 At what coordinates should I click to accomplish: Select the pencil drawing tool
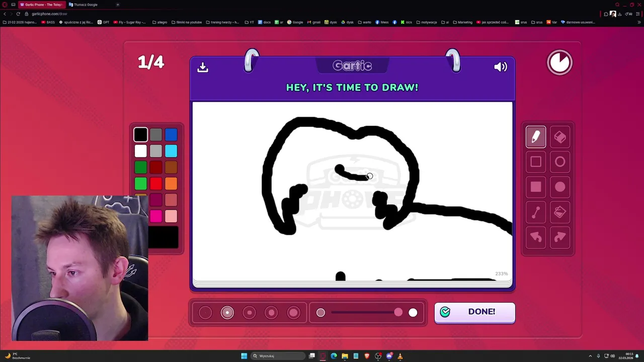(x=536, y=137)
